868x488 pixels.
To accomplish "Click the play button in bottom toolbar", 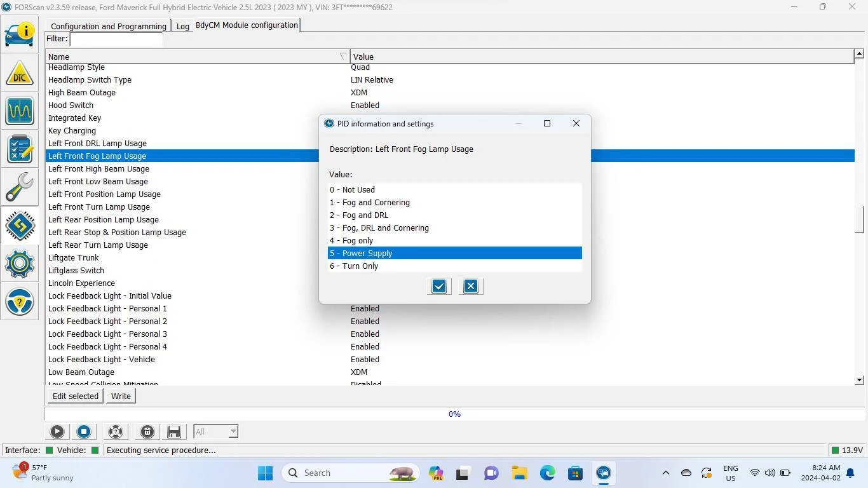I will pyautogui.click(x=57, y=431).
